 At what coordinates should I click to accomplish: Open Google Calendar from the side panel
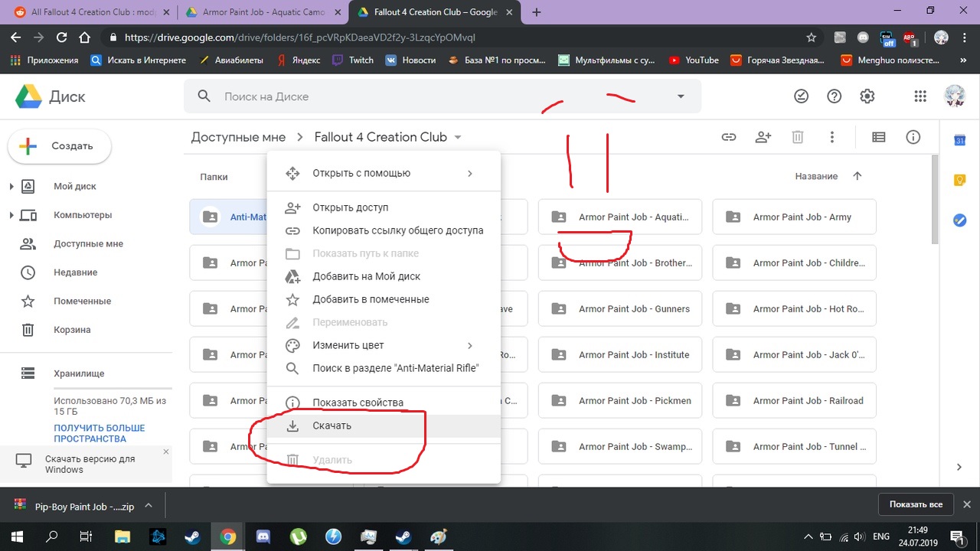tap(959, 140)
